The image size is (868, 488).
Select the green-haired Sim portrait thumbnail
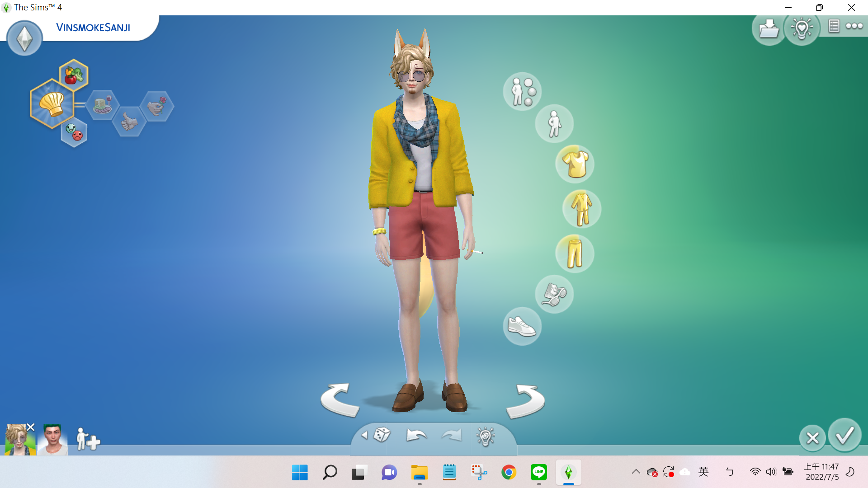coord(52,440)
